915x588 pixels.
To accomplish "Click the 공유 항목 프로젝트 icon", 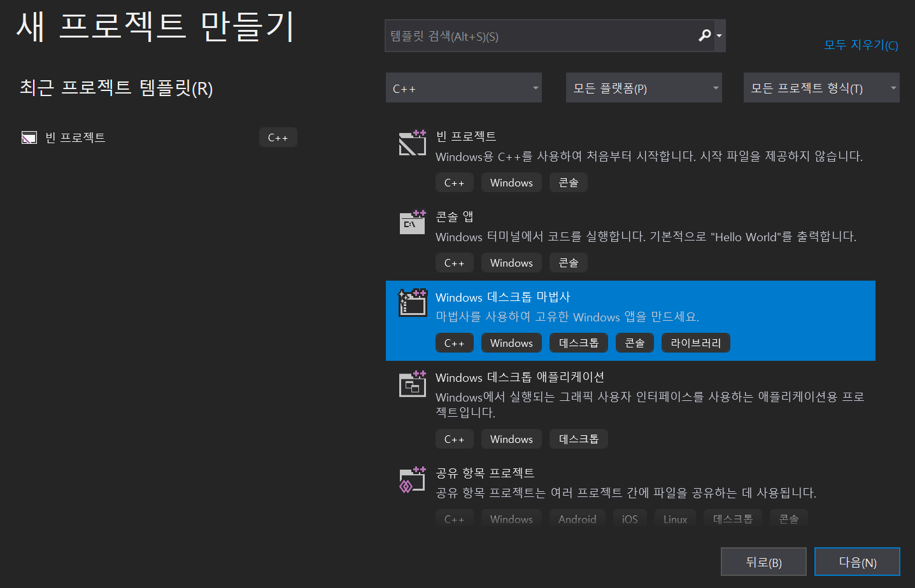I will (412, 480).
